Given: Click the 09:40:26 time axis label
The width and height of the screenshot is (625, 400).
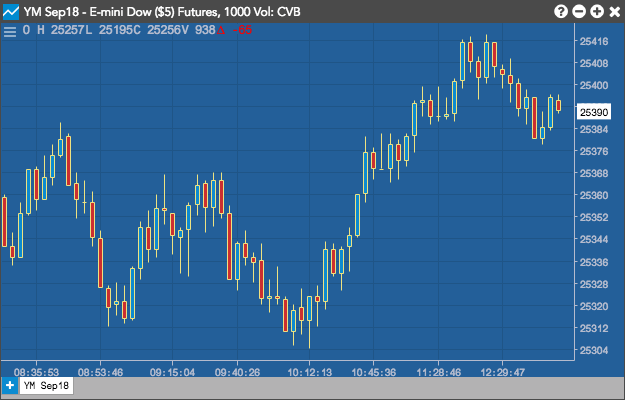Looking at the screenshot, I should coord(237,373).
